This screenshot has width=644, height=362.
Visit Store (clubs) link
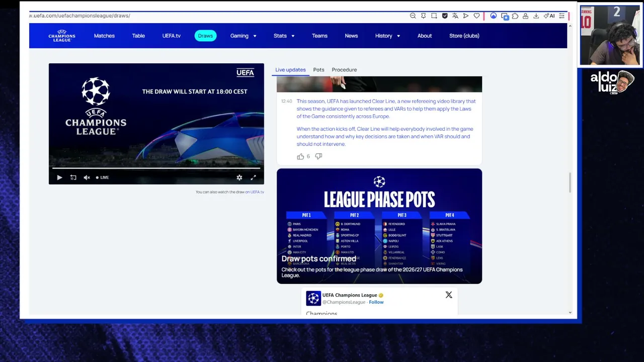(x=464, y=36)
